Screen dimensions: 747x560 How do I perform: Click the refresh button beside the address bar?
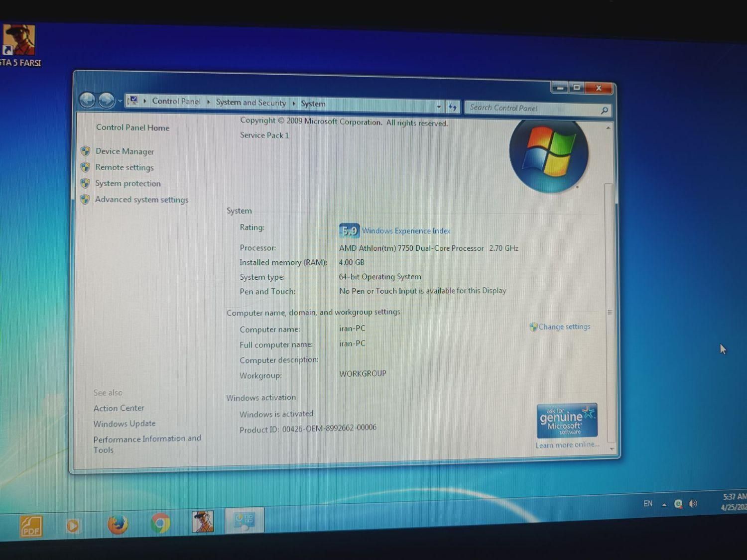tap(452, 107)
